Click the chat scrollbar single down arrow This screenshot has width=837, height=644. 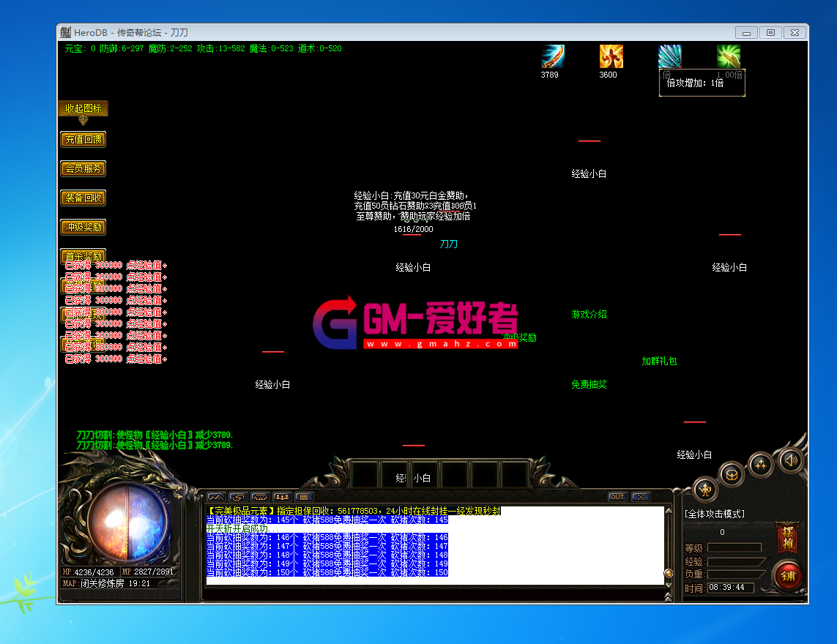tap(669, 585)
